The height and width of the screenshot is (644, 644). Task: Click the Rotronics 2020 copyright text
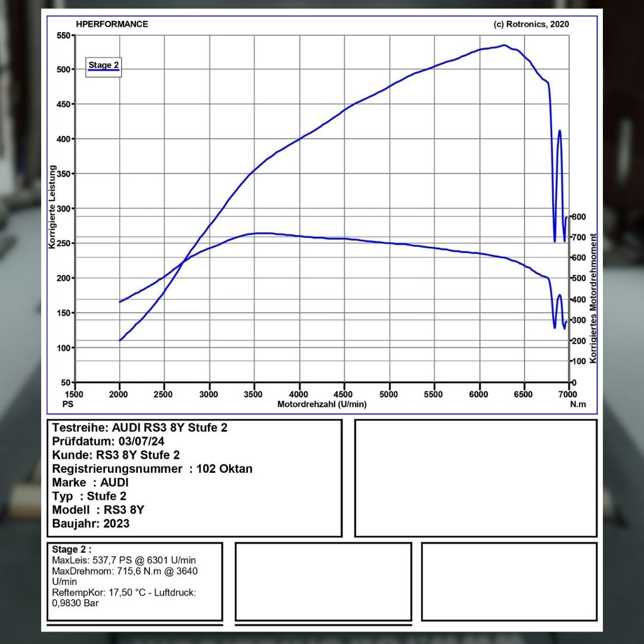[531, 24]
